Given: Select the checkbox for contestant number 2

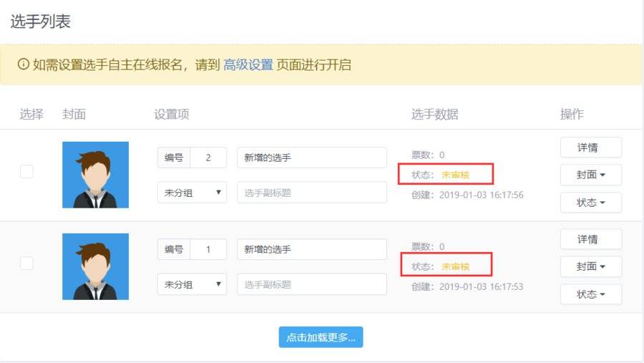Looking at the screenshot, I should pyautogui.click(x=26, y=171).
